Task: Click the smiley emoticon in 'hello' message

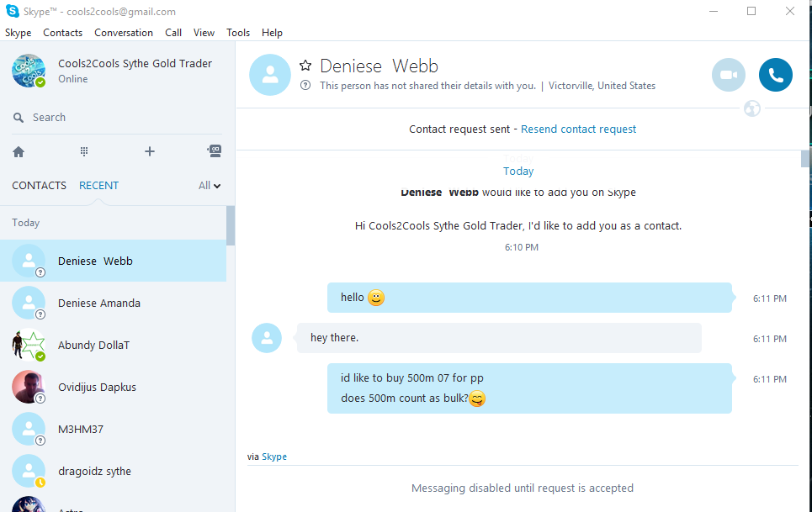Action: (x=376, y=298)
